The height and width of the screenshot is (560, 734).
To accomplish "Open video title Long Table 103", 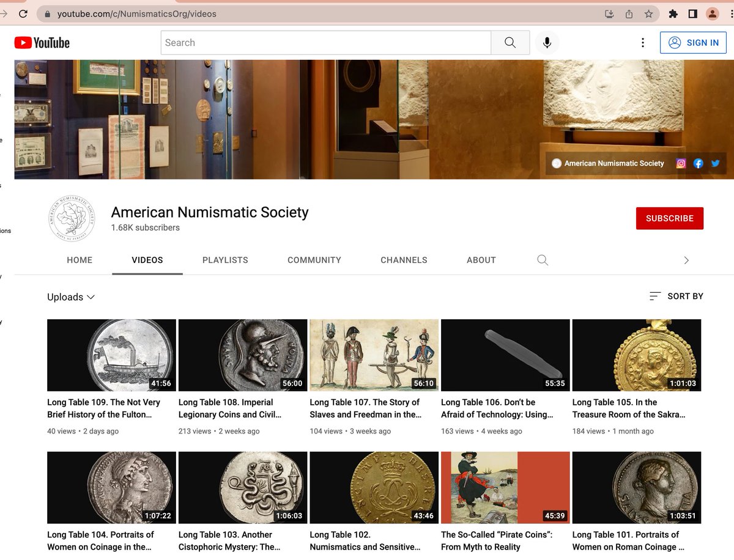I will 230,540.
